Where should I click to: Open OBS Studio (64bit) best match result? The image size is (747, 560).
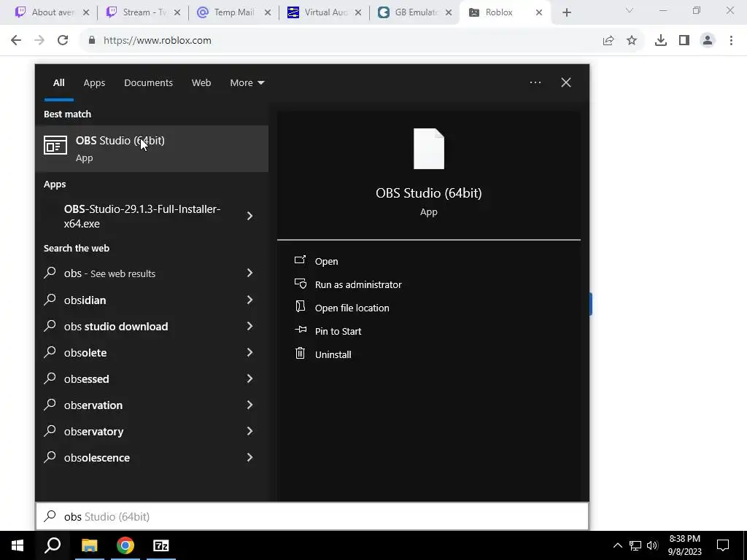(x=152, y=149)
